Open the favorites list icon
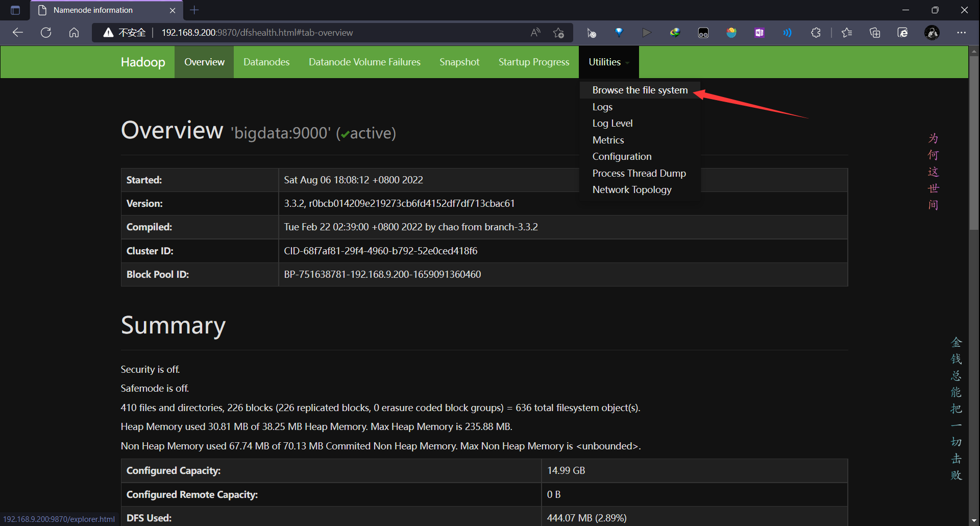The width and height of the screenshot is (980, 526). tap(847, 33)
